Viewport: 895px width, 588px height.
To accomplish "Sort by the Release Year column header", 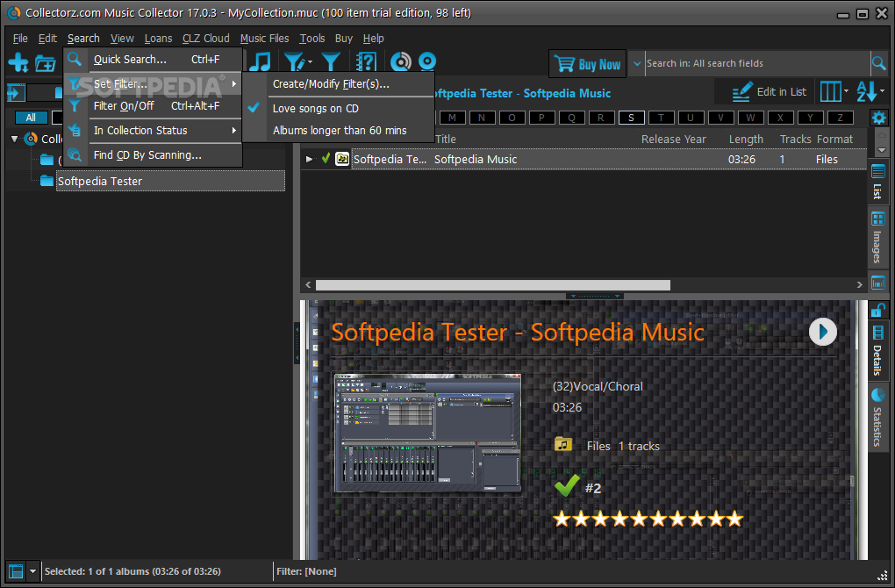I will click(x=673, y=140).
